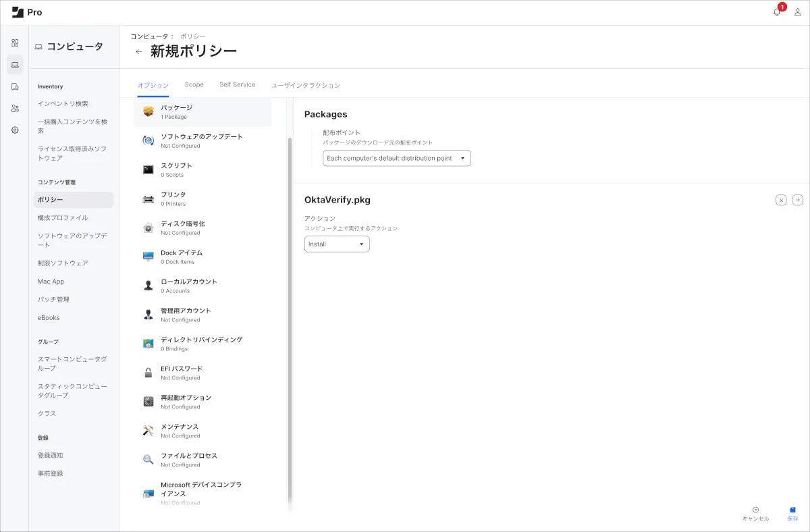Expand the 配布ポイント distribution point dropdown
Screen dimensions: 810x532
coord(396,158)
